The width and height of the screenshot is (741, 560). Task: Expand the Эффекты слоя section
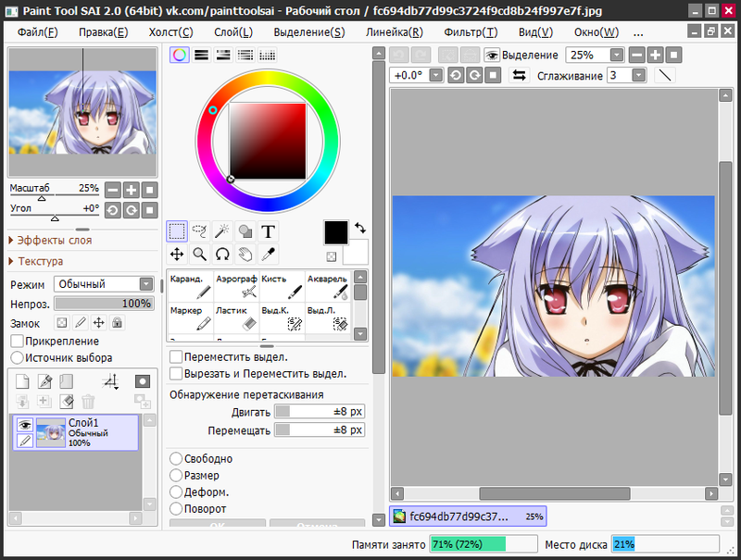pos(56,240)
